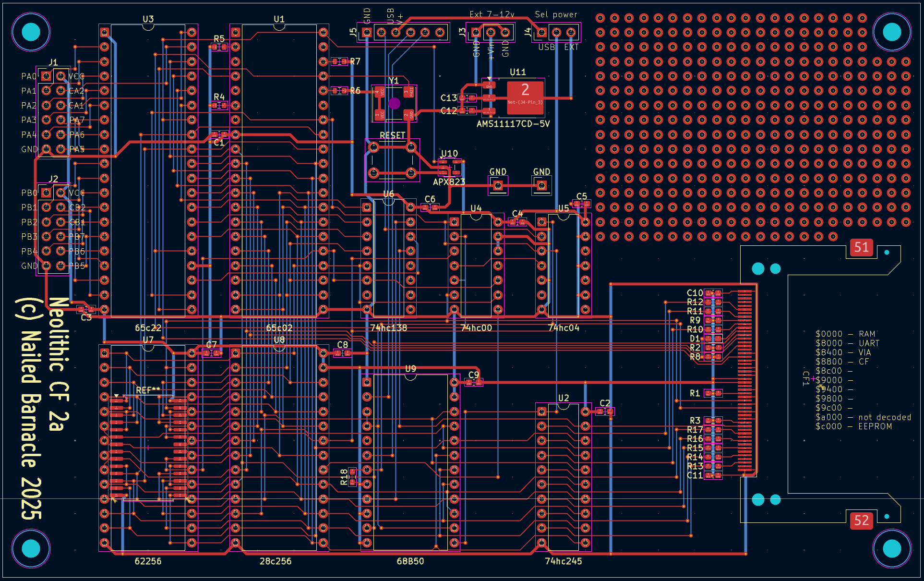924x581 pixels.
Task: Click the J4 Sel power header
Action: (x=556, y=33)
